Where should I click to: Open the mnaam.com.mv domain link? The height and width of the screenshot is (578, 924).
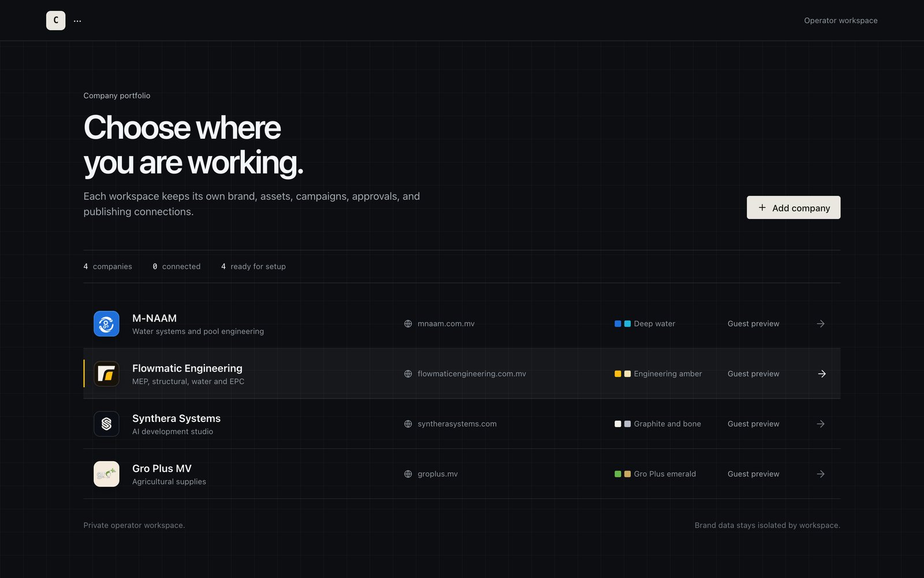point(446,324)
